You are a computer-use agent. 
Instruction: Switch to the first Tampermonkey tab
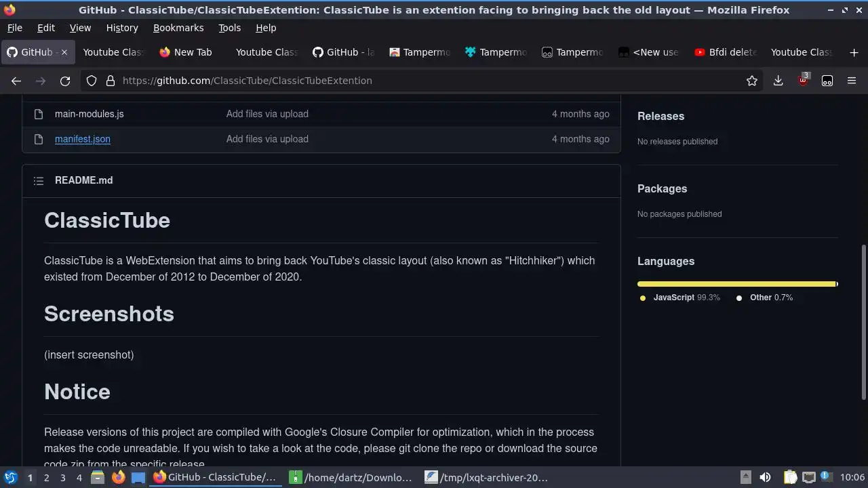coord(420,52)
